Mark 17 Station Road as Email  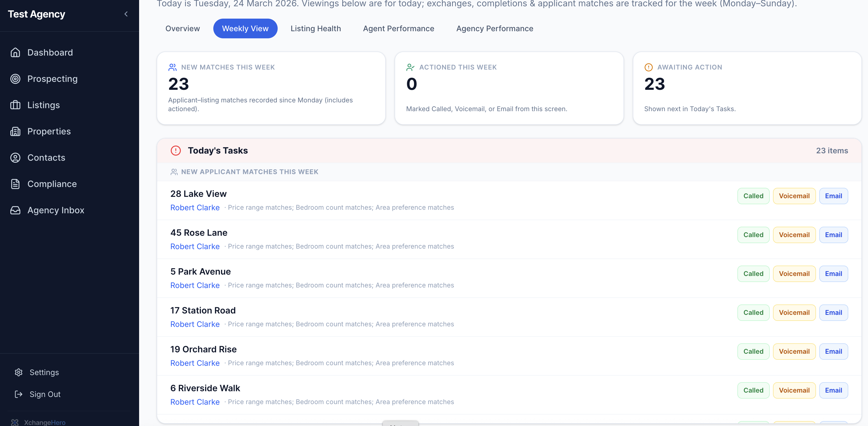click(x=833, y=312)
